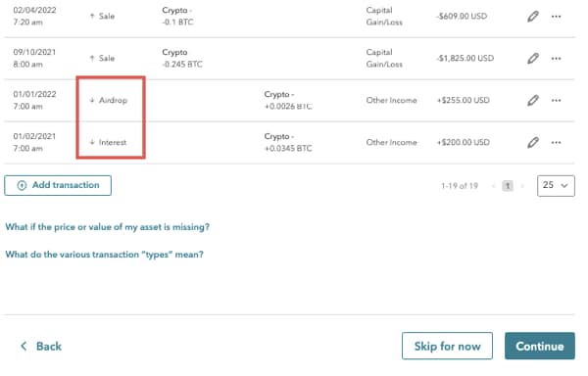Edit the 02/04/2022 Sale transaction pencil icon
Image resolution: width=588 pixels, height=376 pixels.
533,17
